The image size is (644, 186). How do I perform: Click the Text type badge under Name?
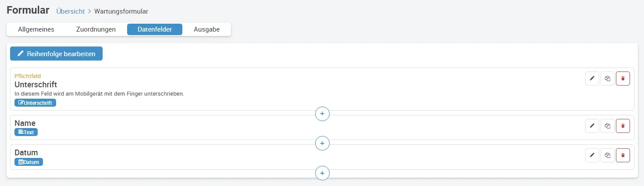click(26, 132)
